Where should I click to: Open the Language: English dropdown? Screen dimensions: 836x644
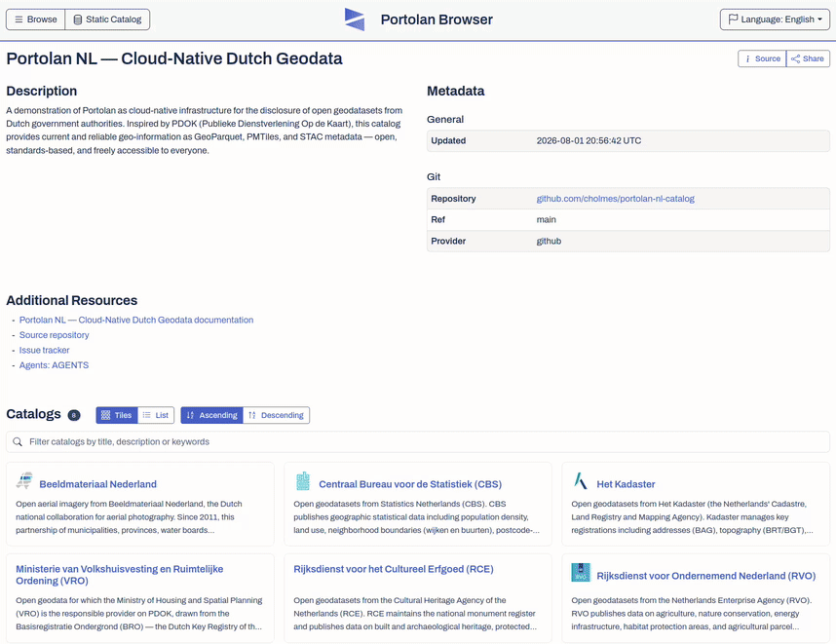click(x=775, y=19)
